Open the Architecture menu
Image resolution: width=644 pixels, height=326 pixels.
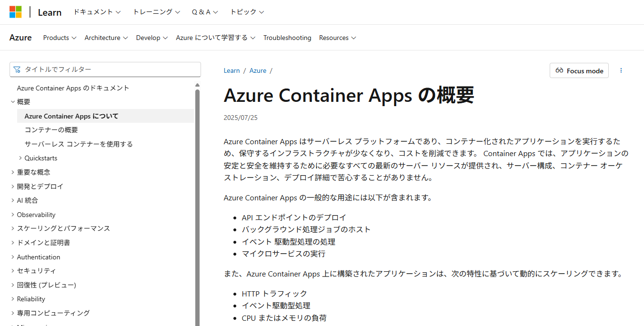pos(106,38)
